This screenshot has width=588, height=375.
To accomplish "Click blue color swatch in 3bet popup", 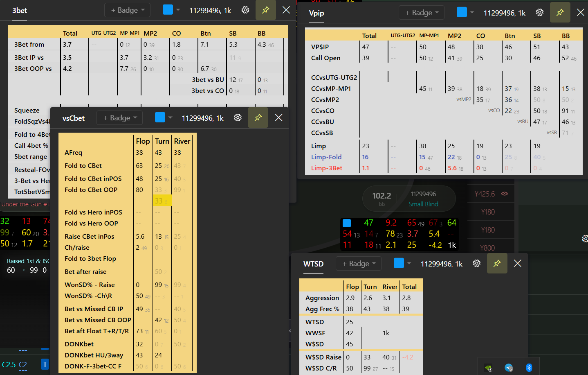I will tap(168, 10).
